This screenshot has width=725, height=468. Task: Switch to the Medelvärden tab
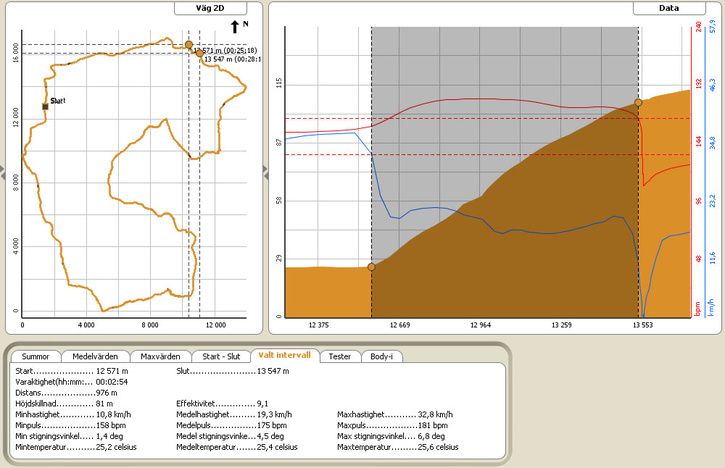[95, 357]
